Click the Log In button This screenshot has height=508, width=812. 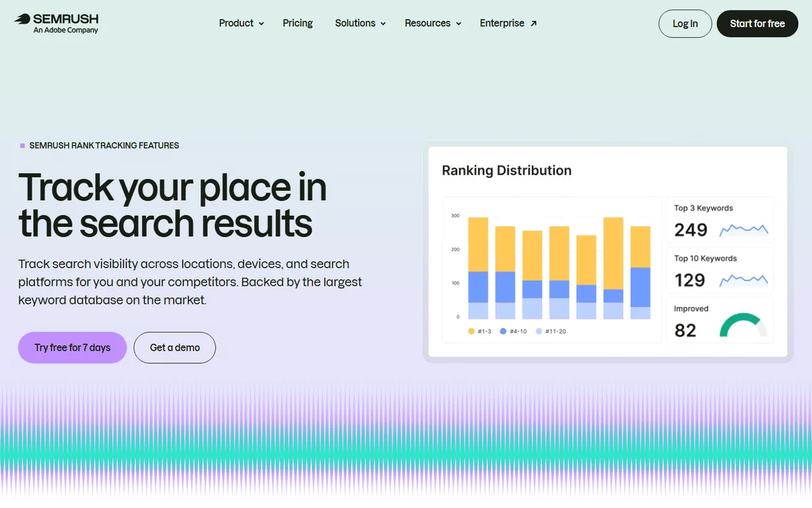tap(685, 24)
